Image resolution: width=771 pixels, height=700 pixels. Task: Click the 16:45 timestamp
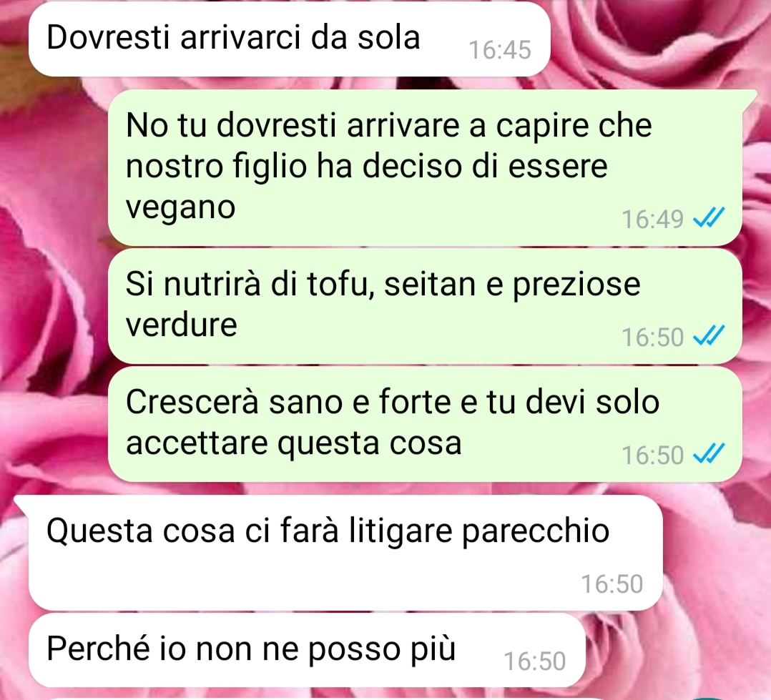point(499,49)
